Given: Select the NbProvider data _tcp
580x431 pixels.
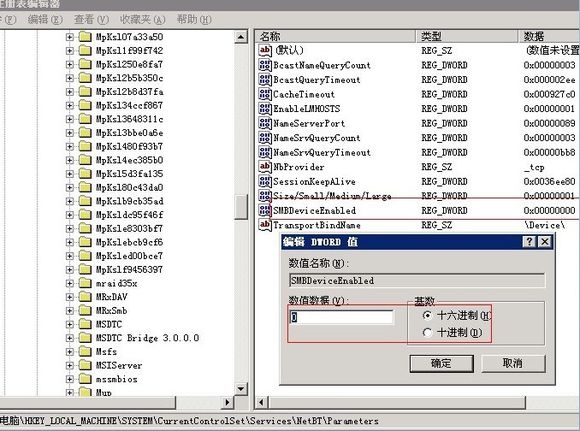Looking at the screenshot, I should 534,167.
